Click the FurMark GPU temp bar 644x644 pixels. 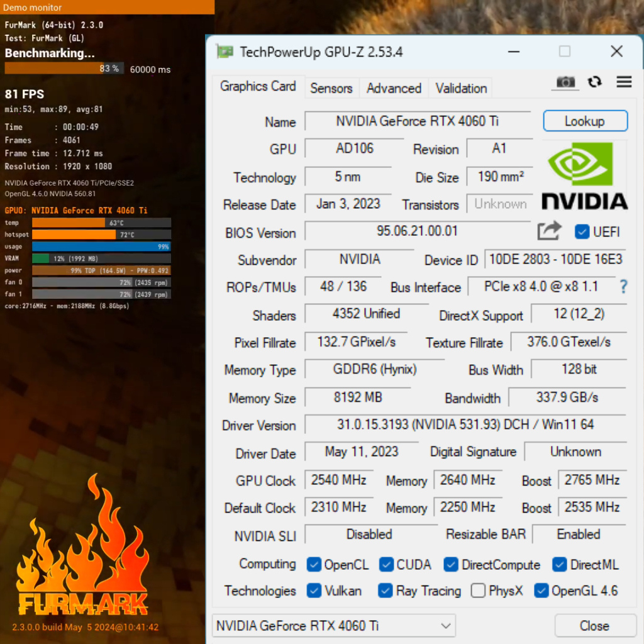coord(101,223)
